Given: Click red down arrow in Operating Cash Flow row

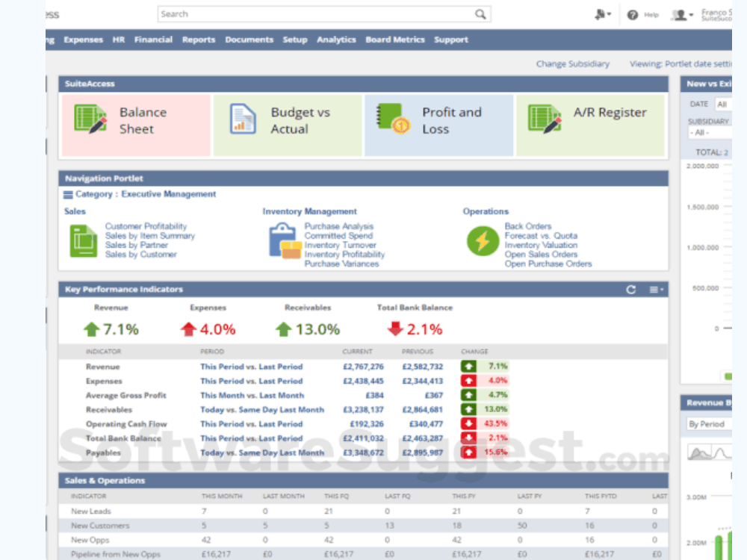Looking at the screenshot, I should 468,423.
